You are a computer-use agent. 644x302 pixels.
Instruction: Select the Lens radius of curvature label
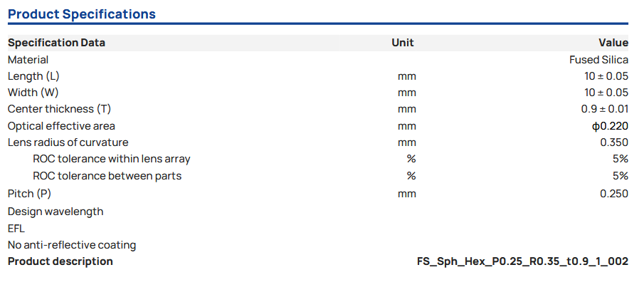pyautogui.click(x=68, y=142)
